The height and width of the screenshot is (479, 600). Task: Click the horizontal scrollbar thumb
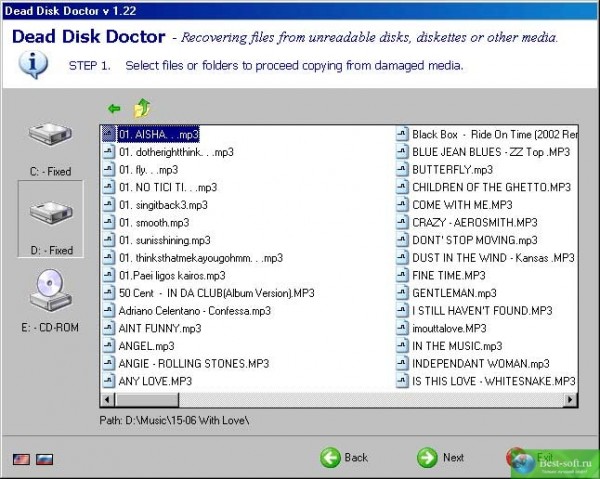pos(147,400)
